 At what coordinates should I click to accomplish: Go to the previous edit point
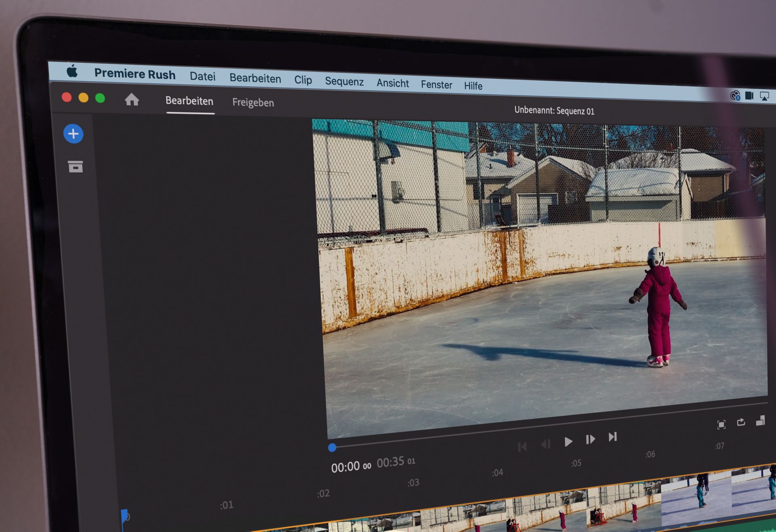point(522,447)
